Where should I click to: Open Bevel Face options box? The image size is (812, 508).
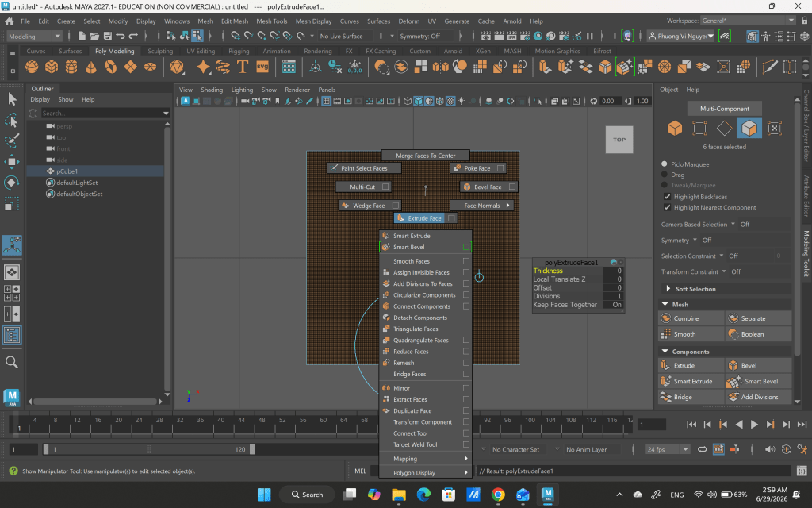click(x=512, y=187)
